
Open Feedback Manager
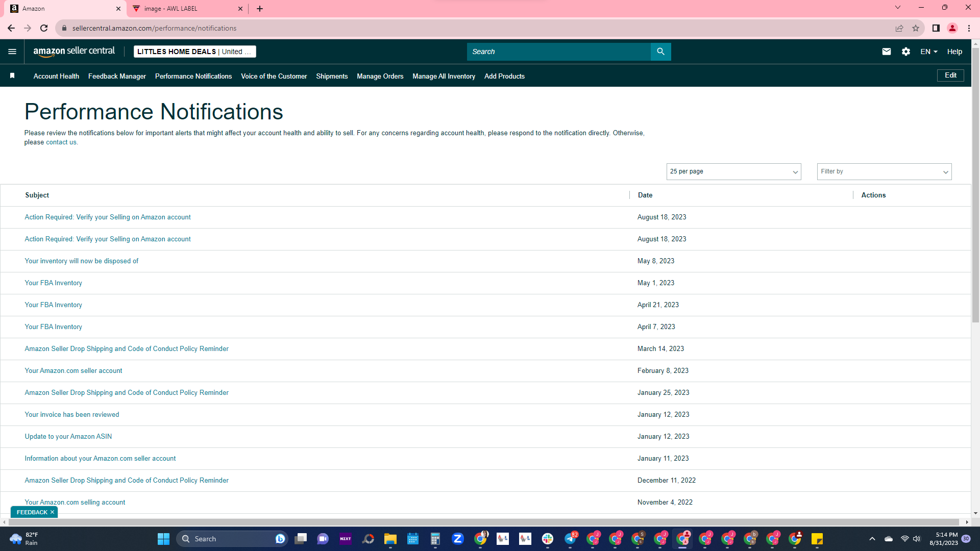pos(117,76)
